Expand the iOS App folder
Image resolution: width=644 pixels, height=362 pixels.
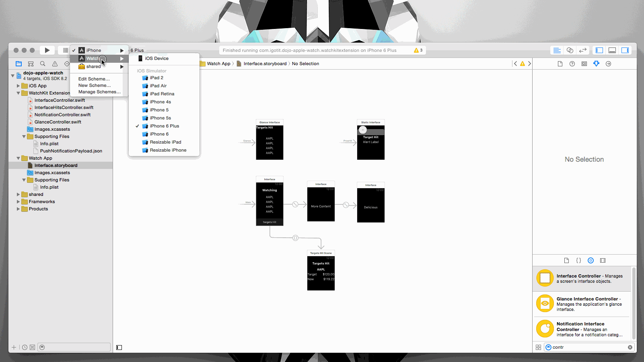18,86
